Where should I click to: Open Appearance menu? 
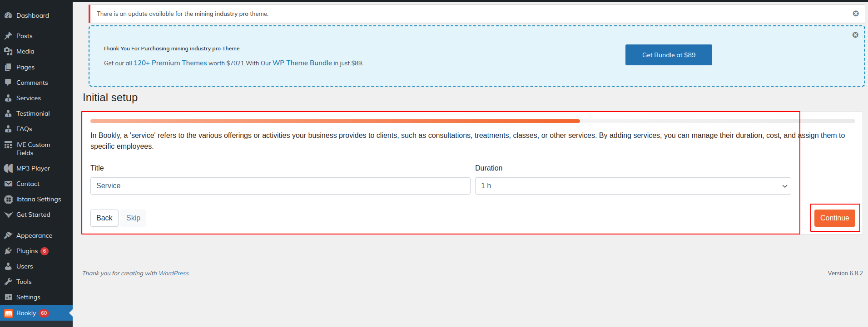coord(34,235)
